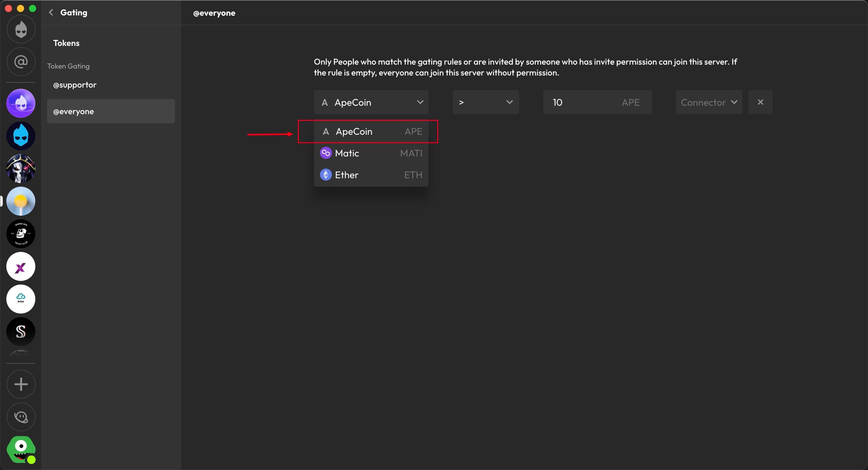Maximize window with the green button
Image resolution: width=868 pixels, height=470 pixels.
[33, 8]
